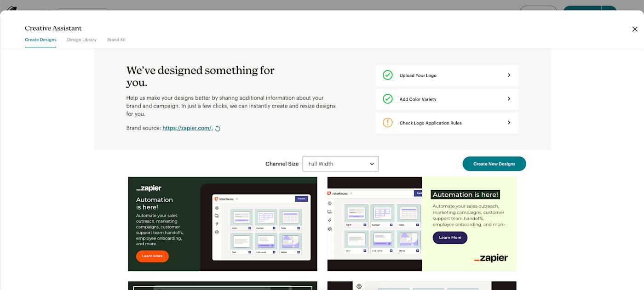Expand the Add Color Variety chevron
The width and height of the screenshot is (644, 290).
(x=509, y=99)
